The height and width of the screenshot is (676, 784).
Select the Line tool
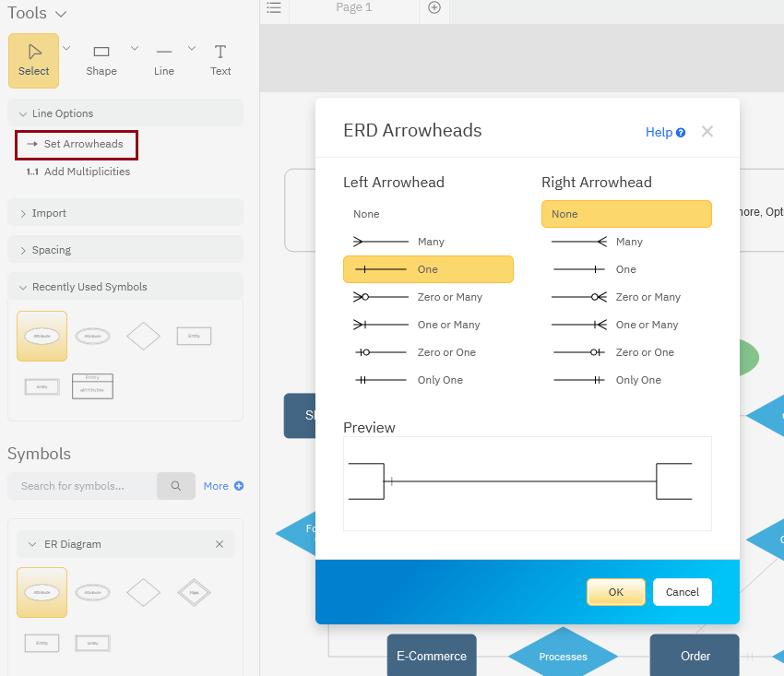(x=164, y=60)
